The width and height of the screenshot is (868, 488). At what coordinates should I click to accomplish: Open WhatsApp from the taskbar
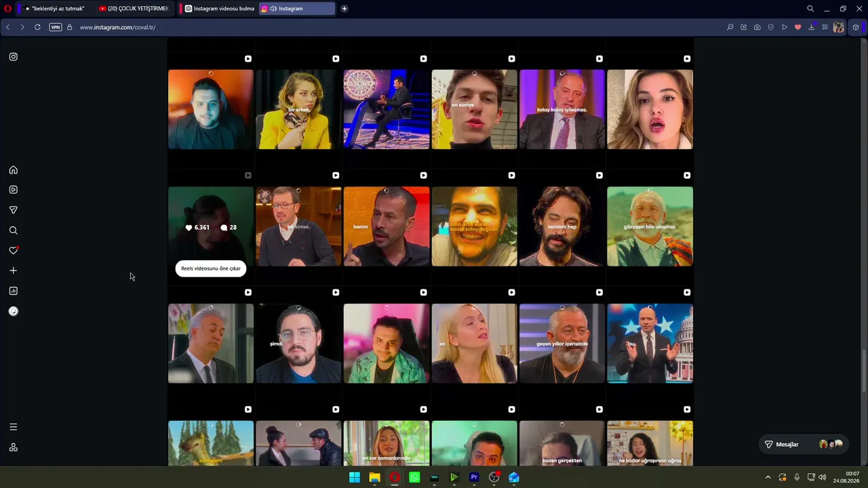(x=414, y=478)
